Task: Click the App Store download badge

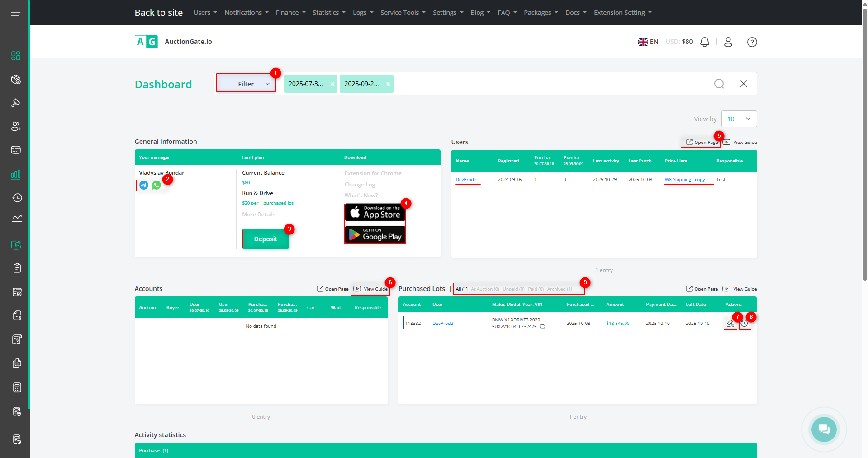Action: point(375,212)
